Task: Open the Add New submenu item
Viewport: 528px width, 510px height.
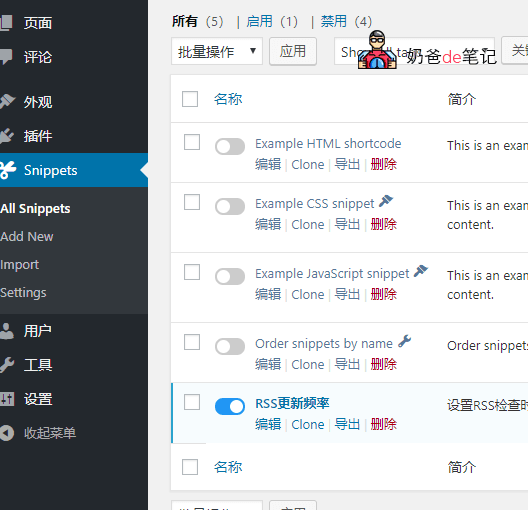Action: coord(27,236)
